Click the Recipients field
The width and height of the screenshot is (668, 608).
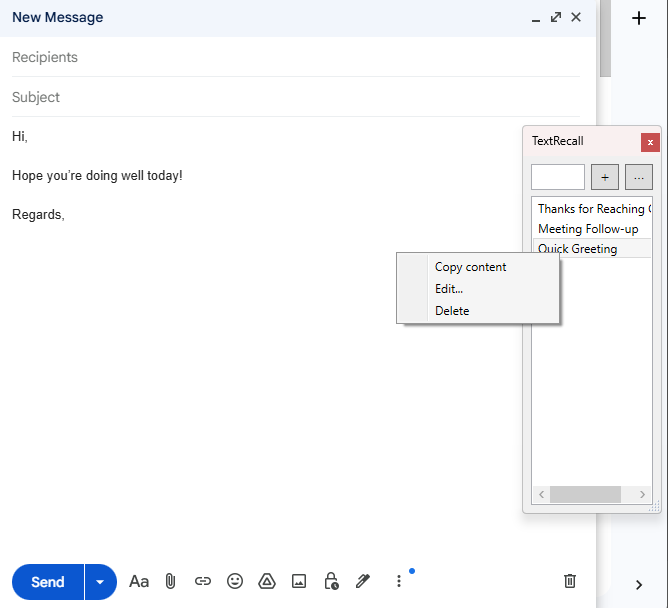pyautogui.click(x=290, y=58)
